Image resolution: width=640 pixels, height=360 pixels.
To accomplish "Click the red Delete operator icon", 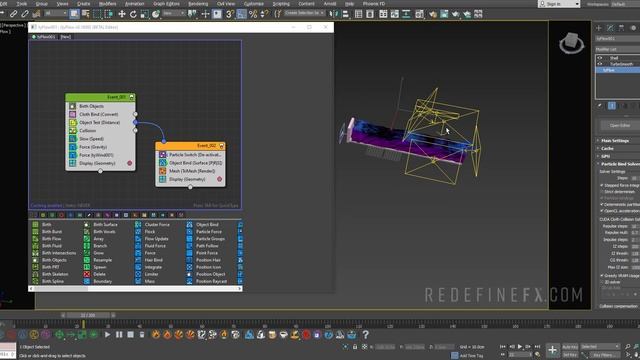I will [x=87, y=274].
